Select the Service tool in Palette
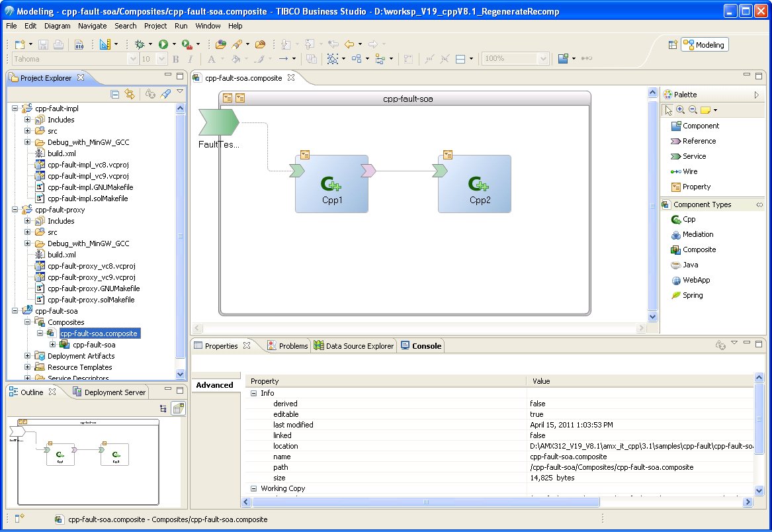 688,157
